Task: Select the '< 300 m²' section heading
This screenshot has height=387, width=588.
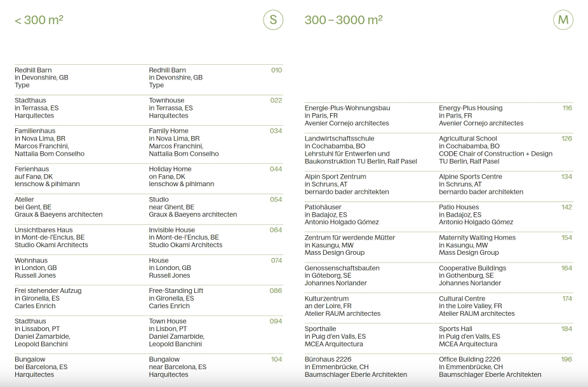Action: tap(39, 20)
